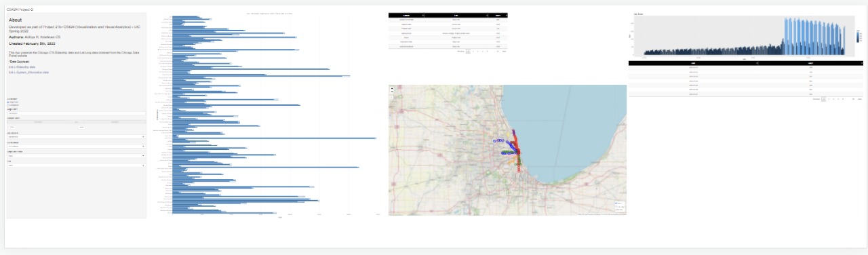
Task: Click the map legend in the bottom-right corner
Action: click(x=620, y=206)
